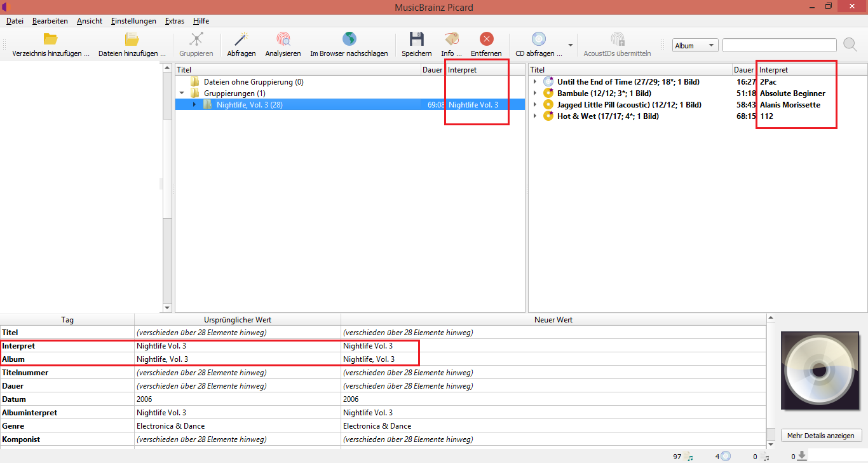Save files with Speichern floppy icon

(x=417, y=39)
